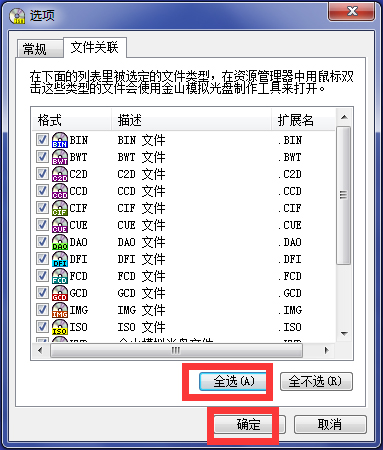Screen dimensions: 383x450
Task: Click the FCD disc file icon
Action: point(60,276)
